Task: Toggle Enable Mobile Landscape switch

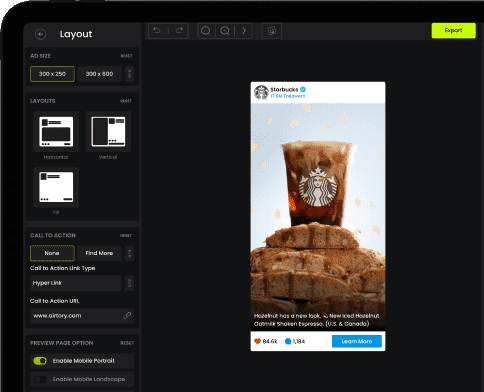Action: tap(40, 379)
